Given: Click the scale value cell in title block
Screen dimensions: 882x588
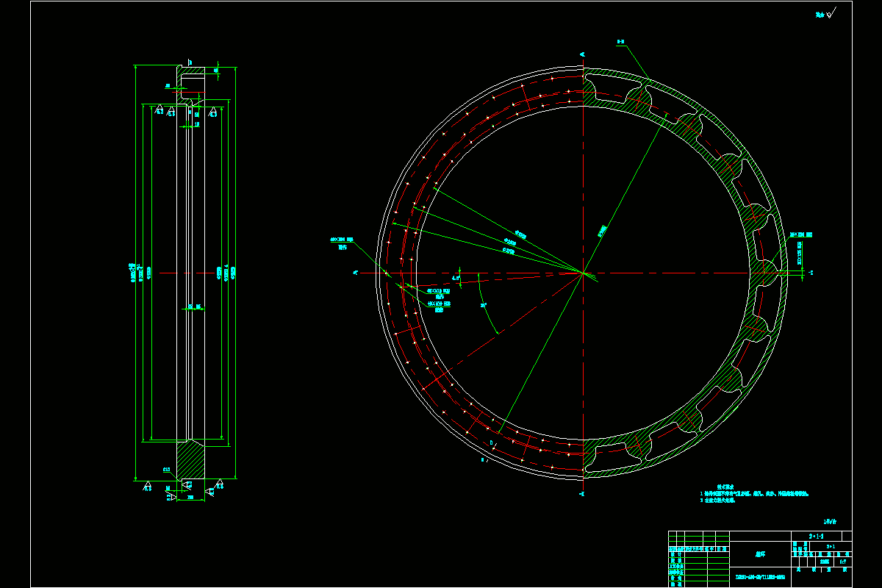Looking at the screenshot, I should click(x=842, y=562).
